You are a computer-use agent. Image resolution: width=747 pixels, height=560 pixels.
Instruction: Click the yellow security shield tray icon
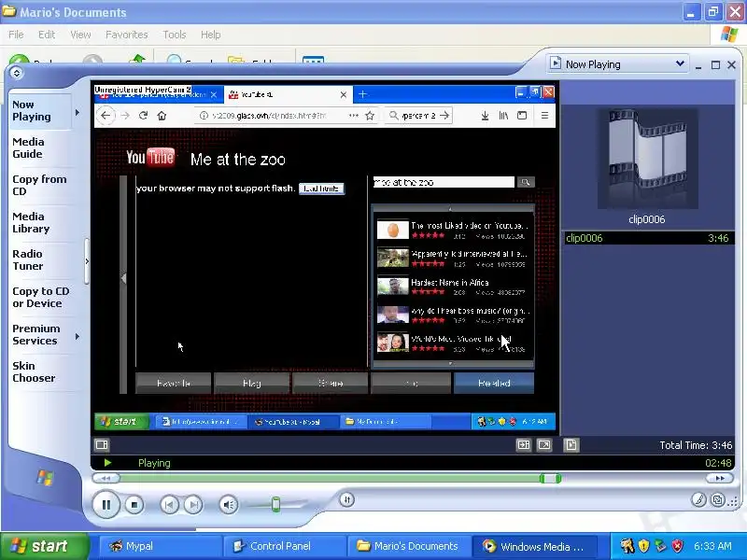tap(643, 546)
